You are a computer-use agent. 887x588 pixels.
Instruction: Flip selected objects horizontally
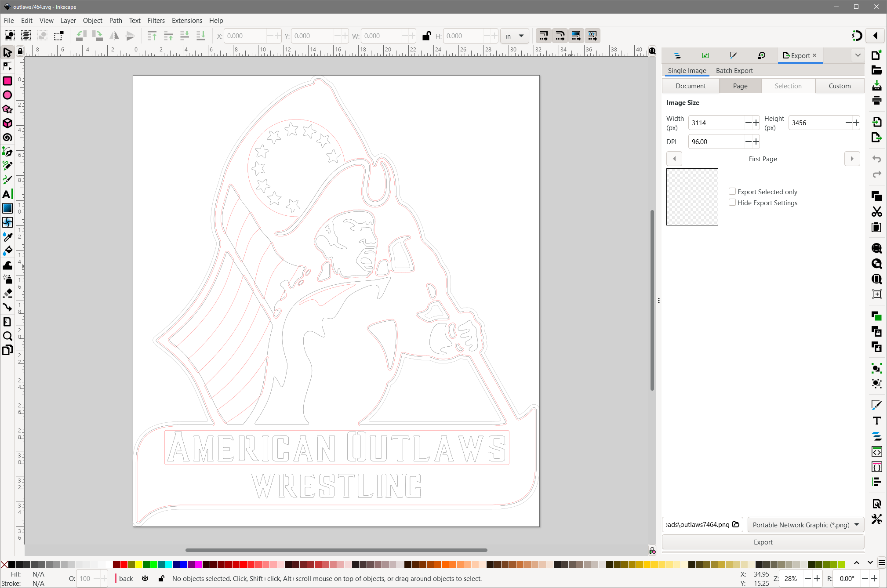(x=114, y=36)
